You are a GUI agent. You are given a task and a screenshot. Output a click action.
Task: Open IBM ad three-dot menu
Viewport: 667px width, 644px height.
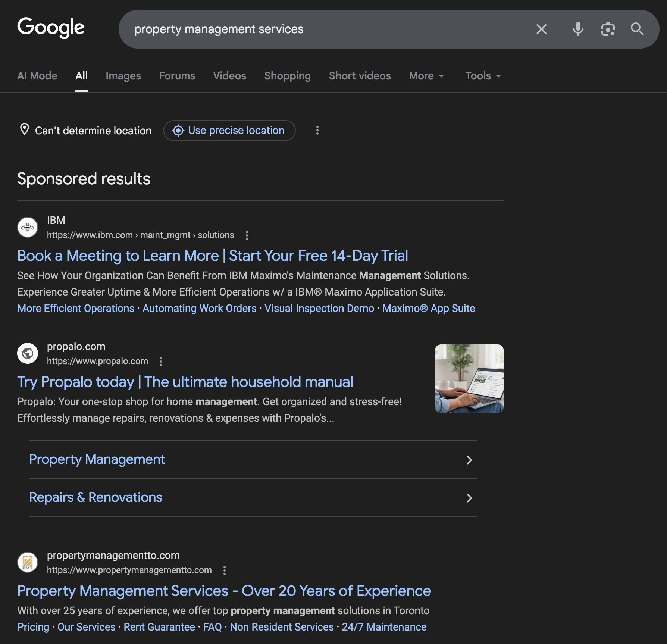click(247, 235)
